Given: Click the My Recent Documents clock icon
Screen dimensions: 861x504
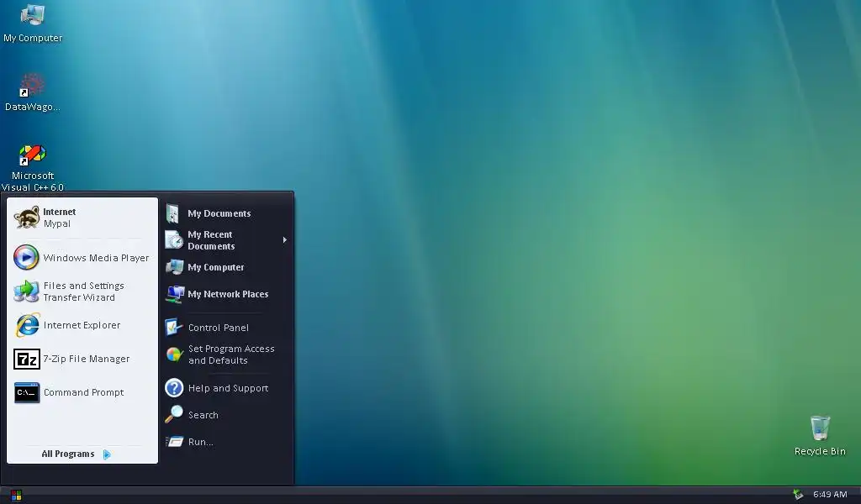Looking at the screenshot, I should point(174,240).
